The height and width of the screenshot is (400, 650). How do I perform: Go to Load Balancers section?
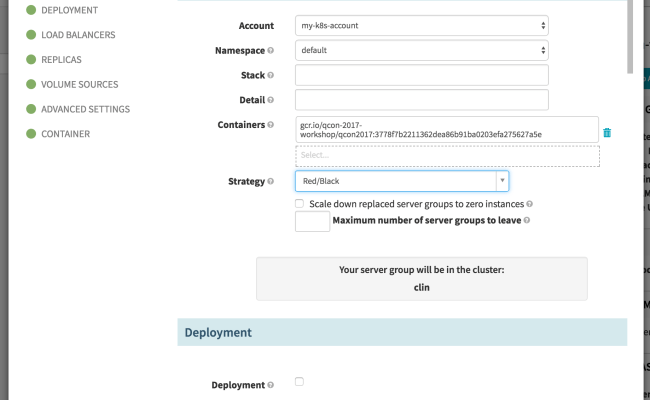point(77,35)
